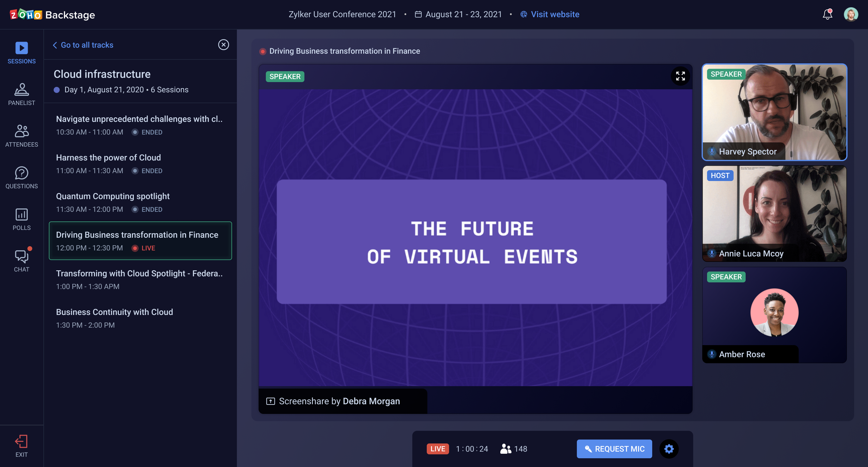Image resolution: width=868 pixels, height=467 pixels.
Task: Toggle the notification bell icon
Action: [x=827, y=14]
